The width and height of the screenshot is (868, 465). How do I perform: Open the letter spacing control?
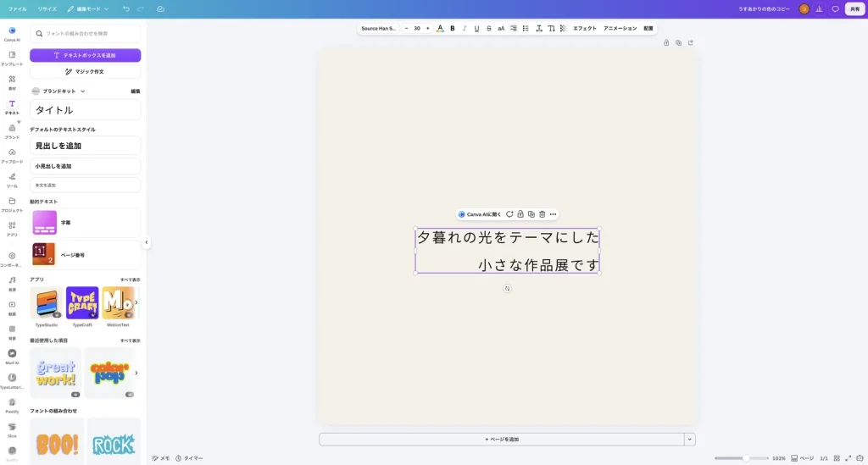point(538,28)
